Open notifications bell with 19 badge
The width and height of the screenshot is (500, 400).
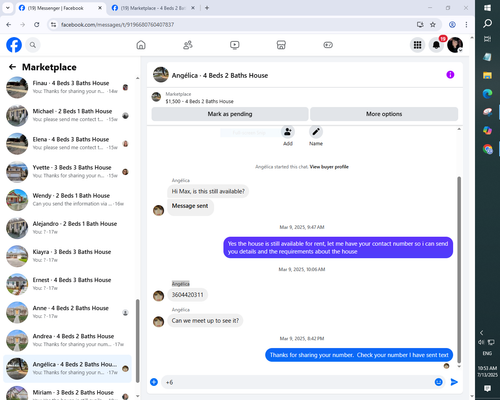coord(436,45)
